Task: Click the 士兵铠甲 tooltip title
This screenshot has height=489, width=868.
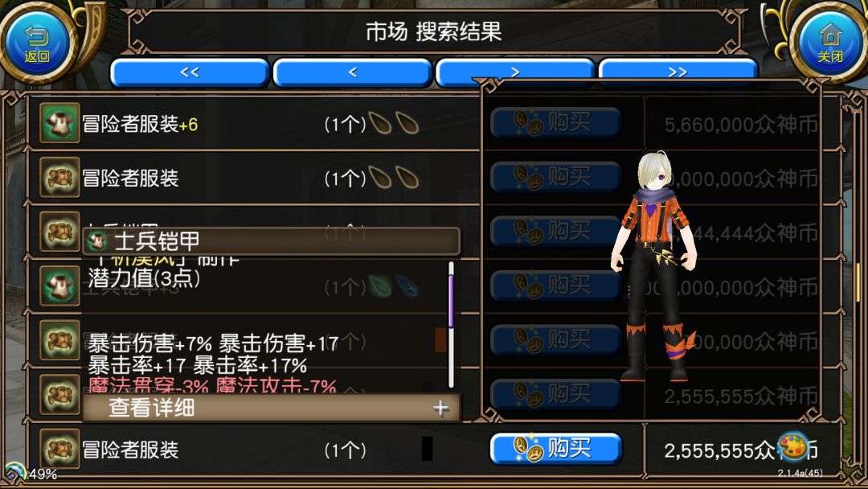Action: pos(157,241)
